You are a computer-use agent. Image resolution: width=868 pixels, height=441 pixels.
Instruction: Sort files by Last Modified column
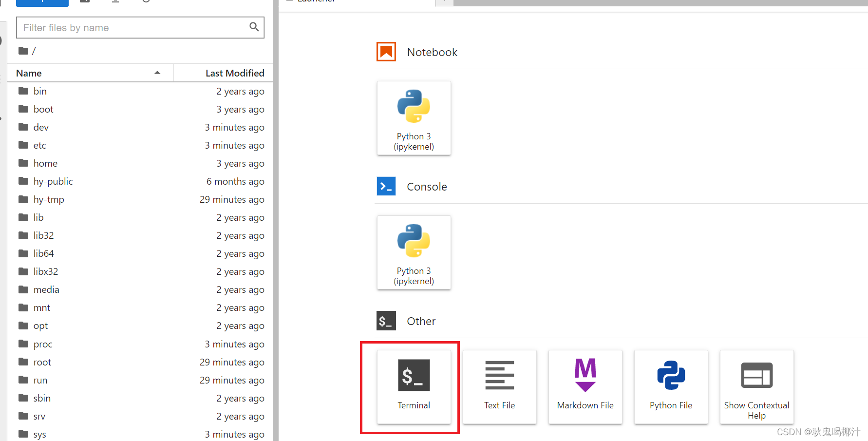pos(224,73)
